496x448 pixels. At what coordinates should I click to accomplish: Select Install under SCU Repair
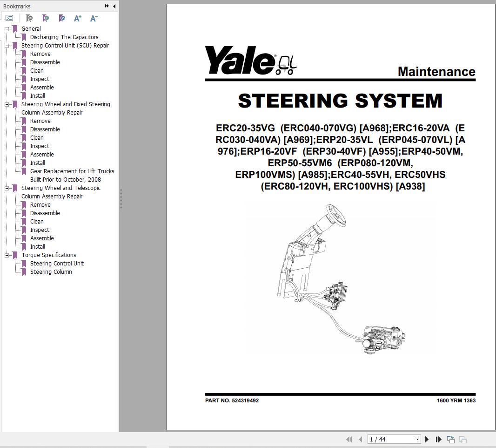(37, 95)
